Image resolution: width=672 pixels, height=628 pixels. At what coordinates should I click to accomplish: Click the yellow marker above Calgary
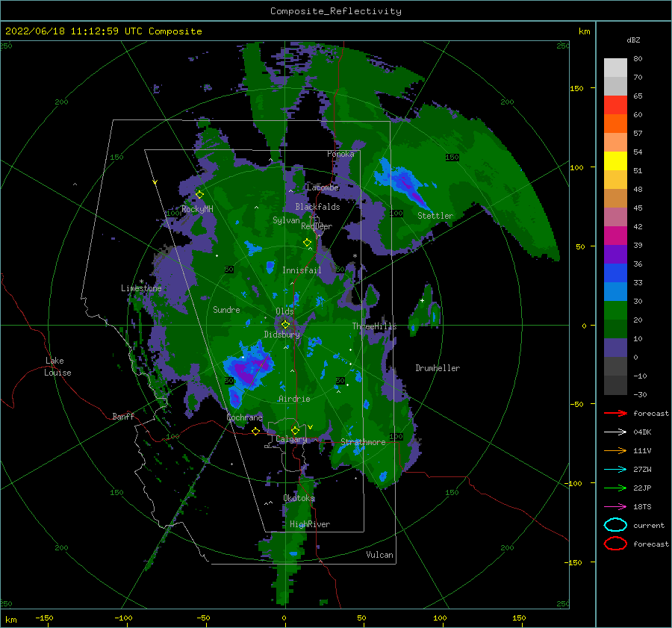pos(295,430)
